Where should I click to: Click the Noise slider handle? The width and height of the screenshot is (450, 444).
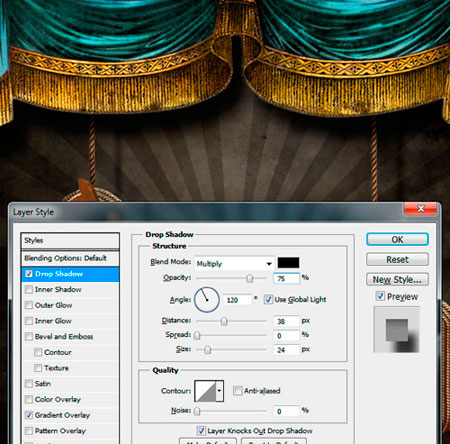[197, 411]
